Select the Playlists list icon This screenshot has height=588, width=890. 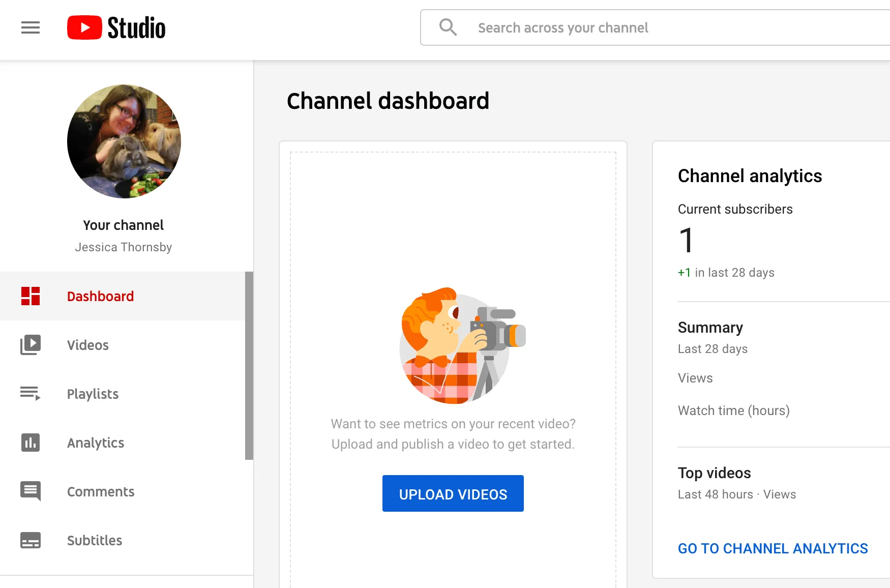pyautogui.click(x=30, y=394)
